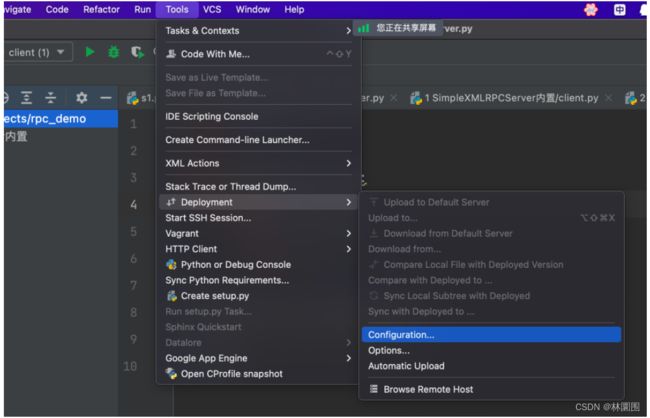Image resolution: width=650 pixels, height=418 pixels.
Task: Click line number 7 in gutter
Action: click(133, 285)
